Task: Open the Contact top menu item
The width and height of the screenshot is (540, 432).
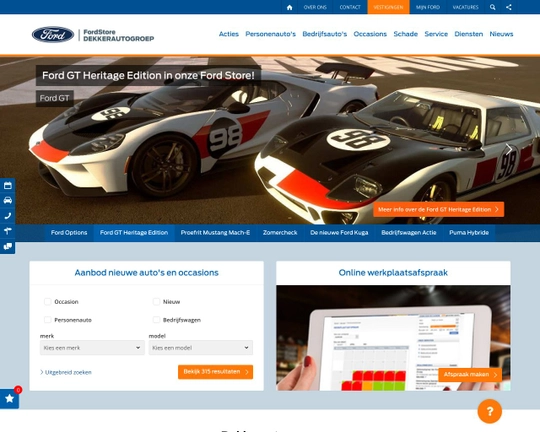Action: [x=350, y=7]
